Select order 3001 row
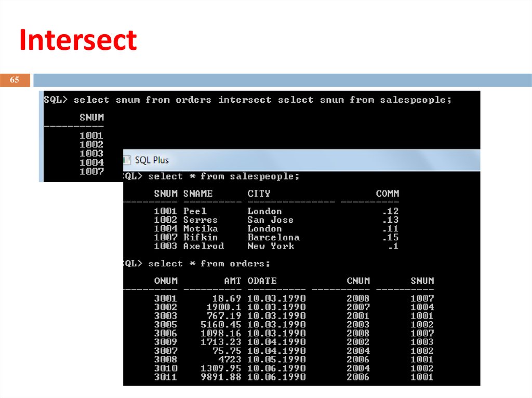The width and height of the screenshot is (532, 398). (x=294, y=298)
